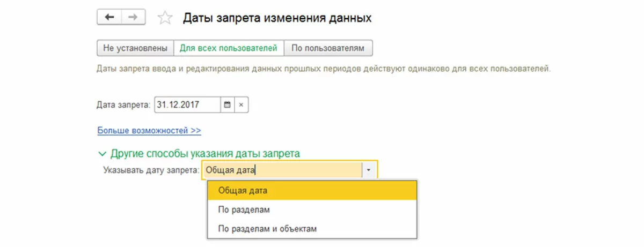Open the 'Больше возможностей >>' link
This screenshot has width=644, height=247.
149,130
